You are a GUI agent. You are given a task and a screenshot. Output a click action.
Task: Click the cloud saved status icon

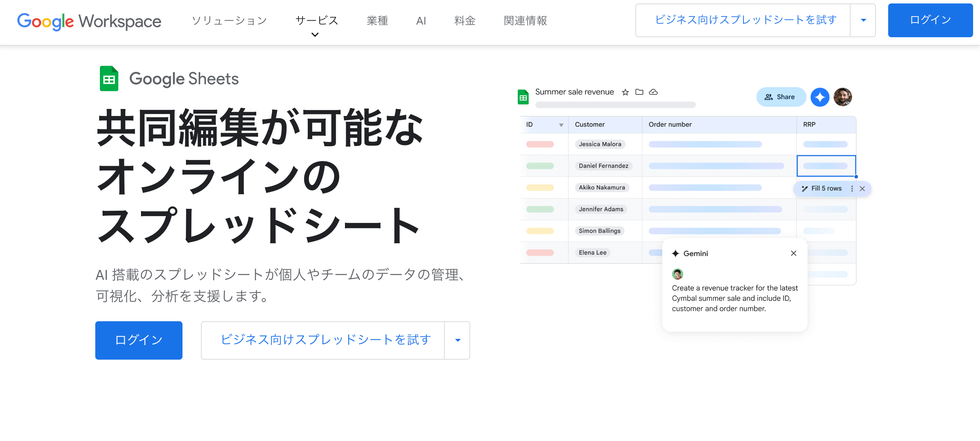tap(653, 92)
